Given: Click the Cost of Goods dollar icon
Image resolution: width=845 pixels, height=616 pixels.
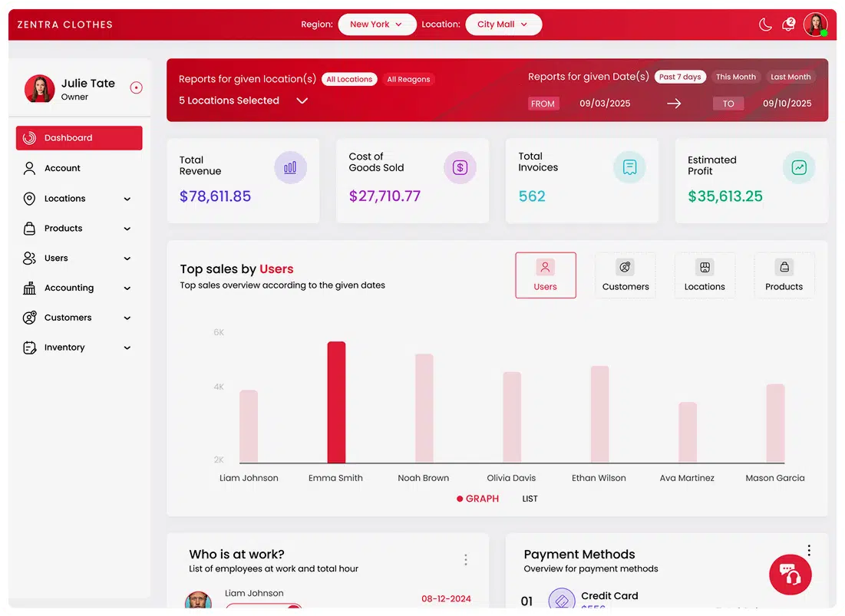Looking at the screenshot, I should 460,167.
